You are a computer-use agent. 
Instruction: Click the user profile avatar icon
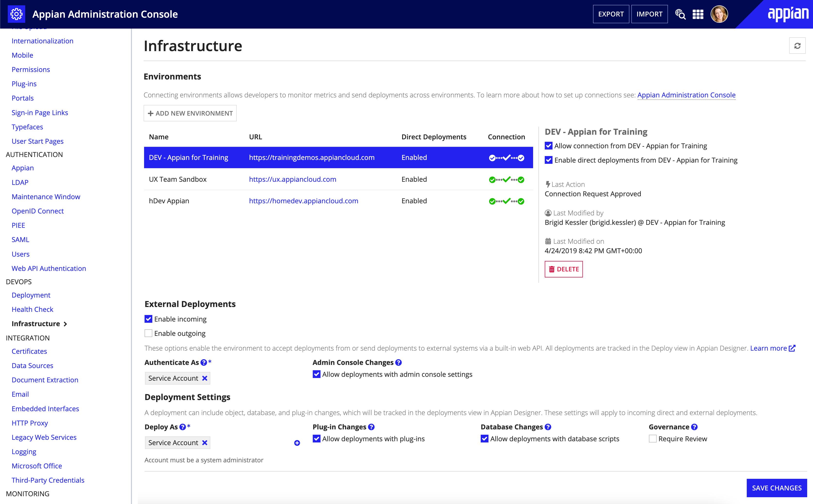719,15
